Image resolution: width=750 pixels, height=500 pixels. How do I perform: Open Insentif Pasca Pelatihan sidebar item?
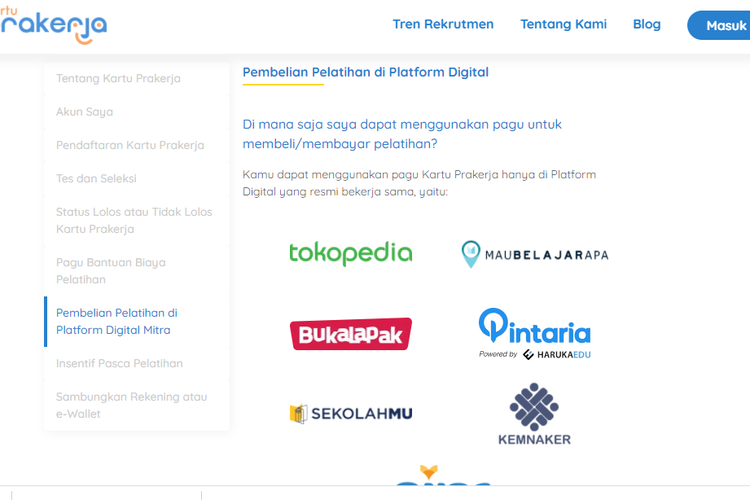[136, 364]
